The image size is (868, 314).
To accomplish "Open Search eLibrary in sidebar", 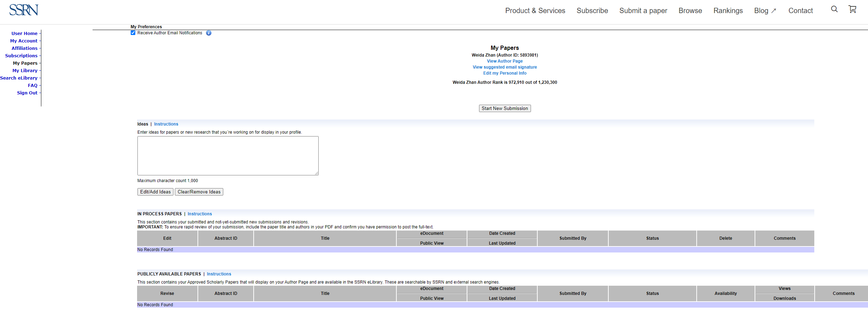I will pyautogui.click(x=19, y=78).
